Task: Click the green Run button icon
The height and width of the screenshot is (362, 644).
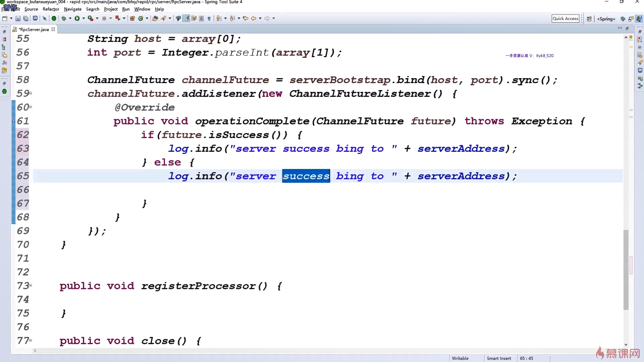Action: pos(77,18)
